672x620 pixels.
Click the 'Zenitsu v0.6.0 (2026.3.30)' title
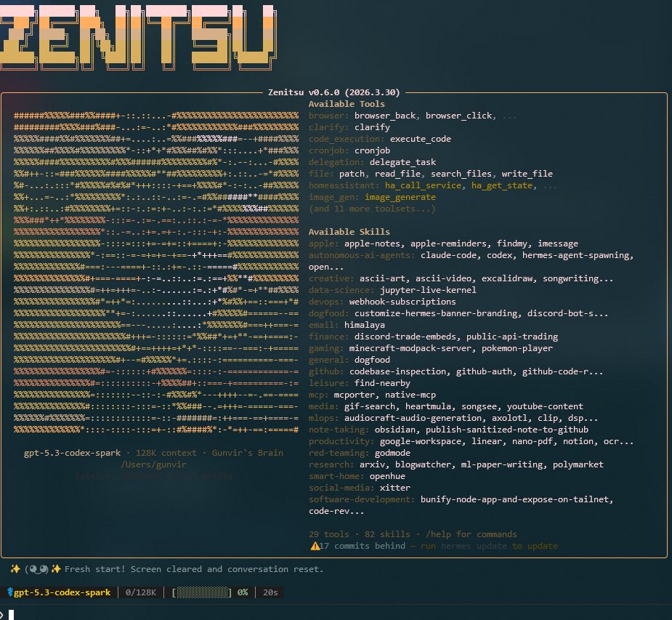click(x=334, y=92)
